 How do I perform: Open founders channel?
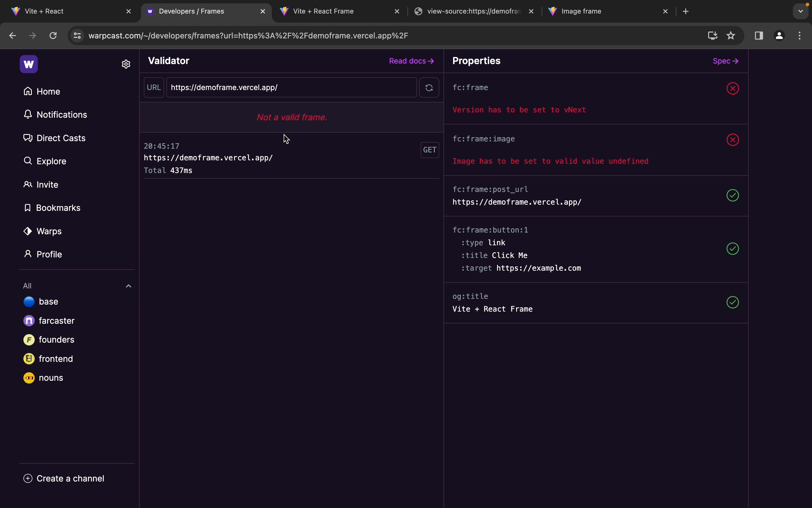click(49, 340)
